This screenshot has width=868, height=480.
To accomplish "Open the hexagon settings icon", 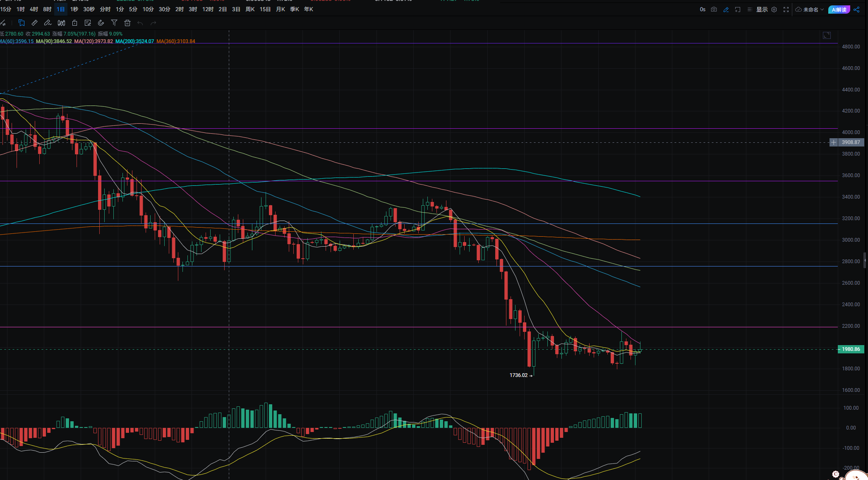I will coord(774,10).
